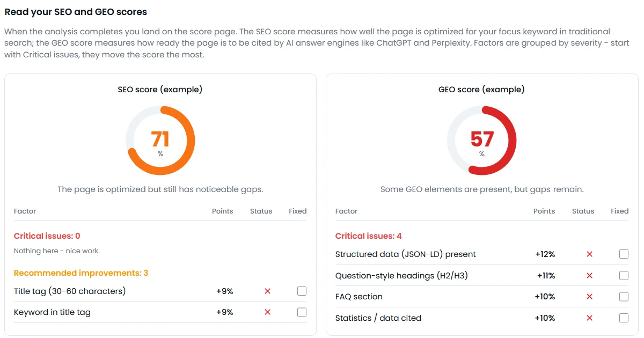Mark Question-style headings as fixed
The width and height of the screenshot is (644, 338).
(x=624, y=276)
